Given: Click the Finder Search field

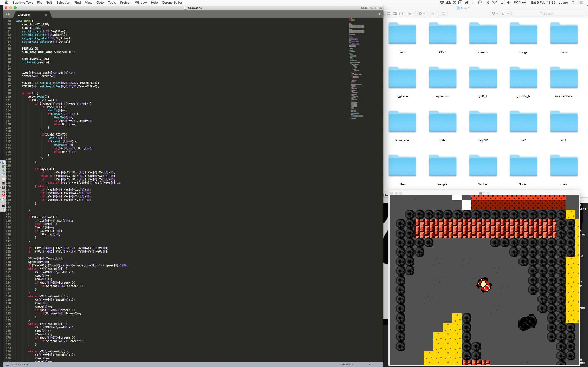Looking at the screenshot, I should (548, 14).
